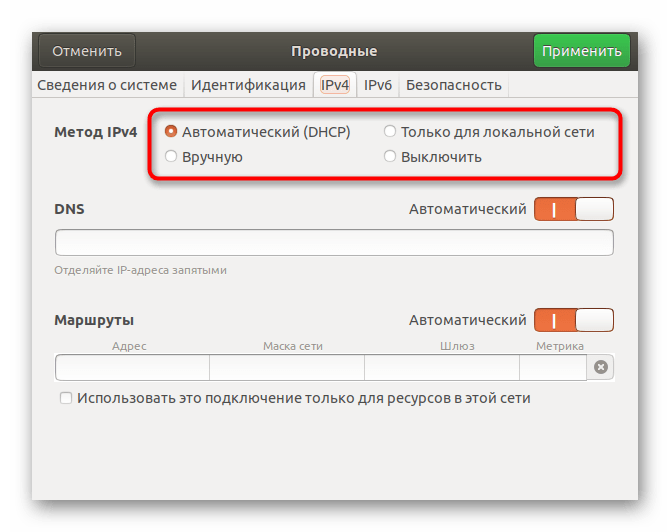Click the Метод IPv4 label
670x532 pixels.
pyautogui.click(x=95, y=132)
